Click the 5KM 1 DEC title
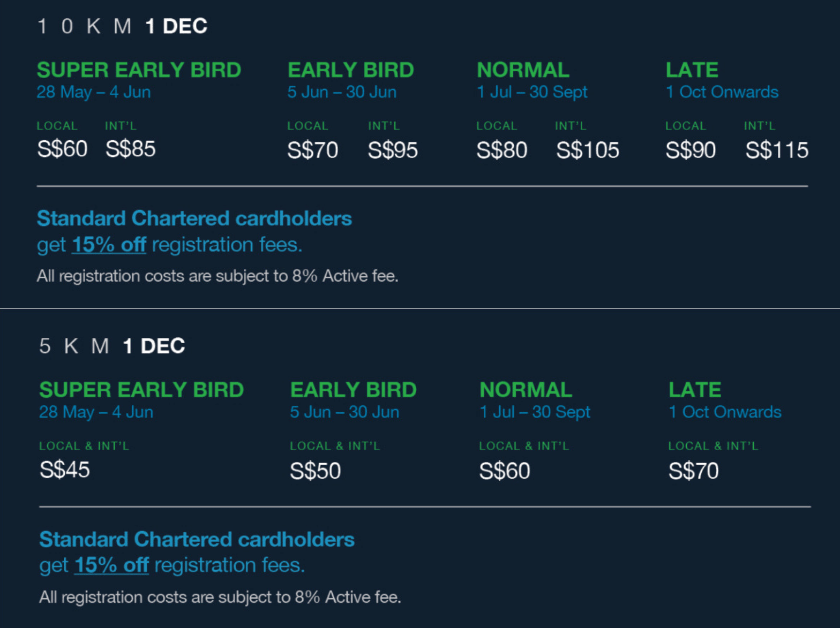 pyautogui.click(x=112, y=346)
